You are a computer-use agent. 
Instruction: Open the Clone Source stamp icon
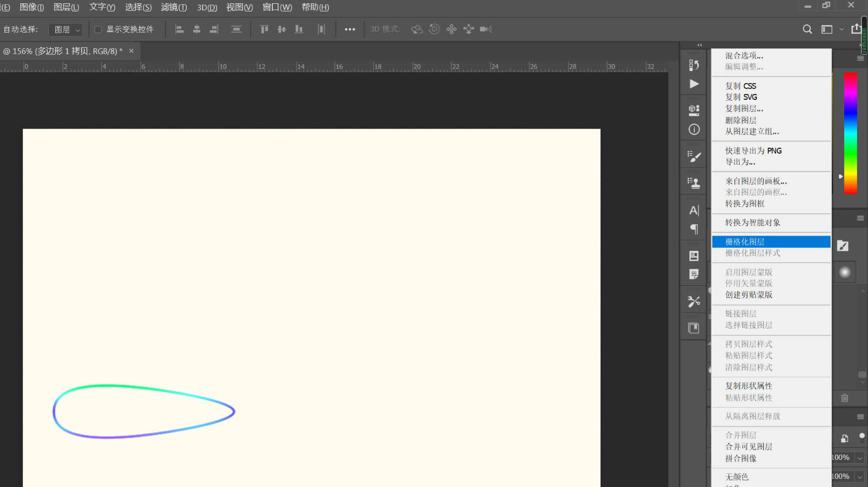pyautogui.click(x=694, y=183)
